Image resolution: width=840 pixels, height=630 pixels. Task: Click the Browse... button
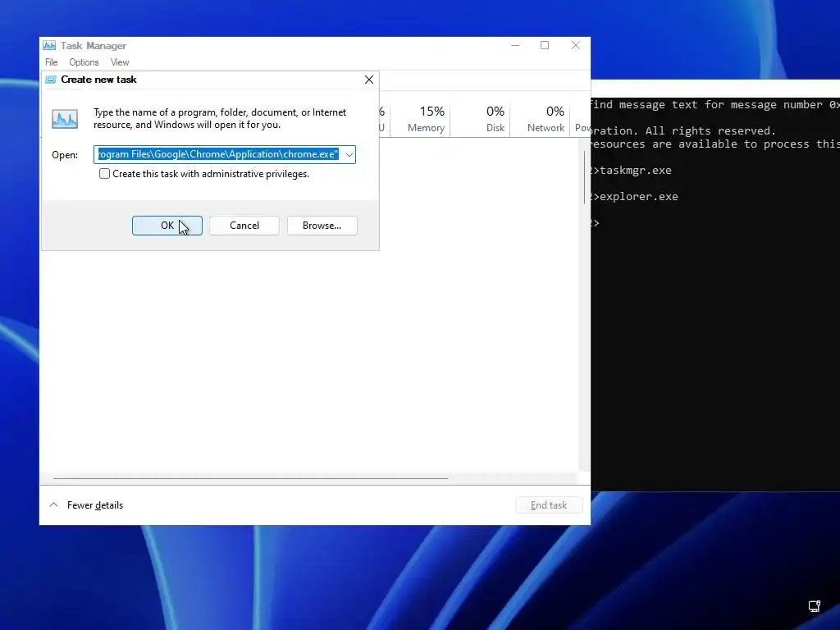tap(322, 226)
